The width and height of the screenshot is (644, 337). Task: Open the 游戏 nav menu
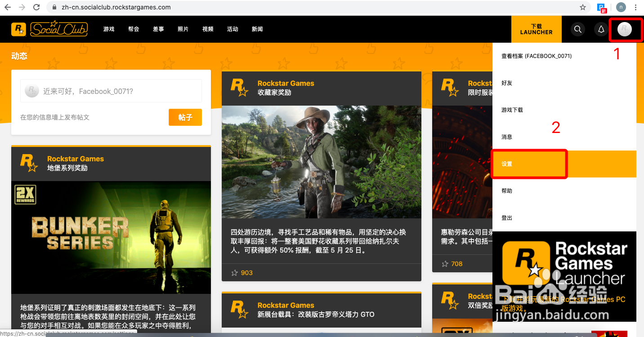tap(109, 29)
